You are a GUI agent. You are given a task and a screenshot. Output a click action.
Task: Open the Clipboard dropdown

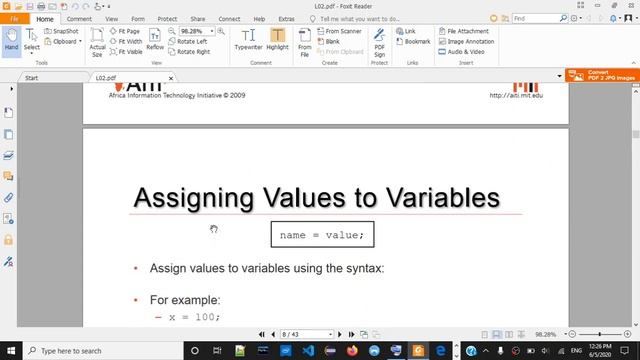[63, 41]
